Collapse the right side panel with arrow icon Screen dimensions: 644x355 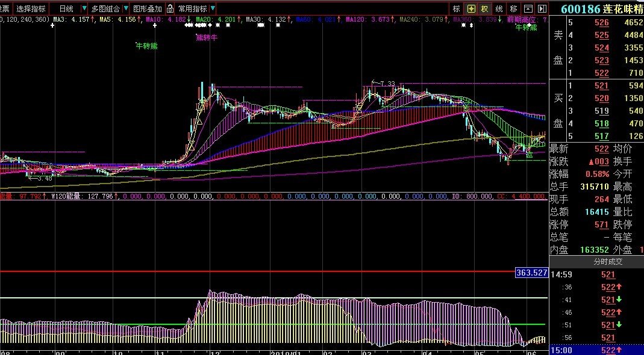(x=542, y=8)
